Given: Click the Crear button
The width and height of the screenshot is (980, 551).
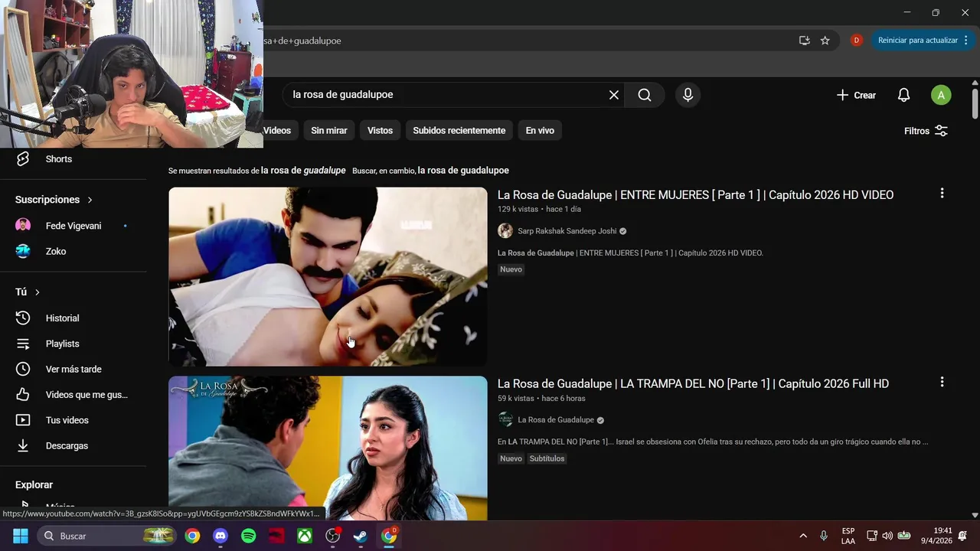Looking at the screenshot, I should [x=856, y=95].
